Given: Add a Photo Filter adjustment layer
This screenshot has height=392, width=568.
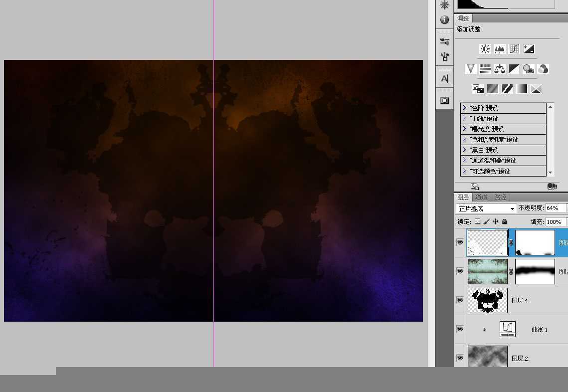Looking at the screenshot, I should point(529,69).
